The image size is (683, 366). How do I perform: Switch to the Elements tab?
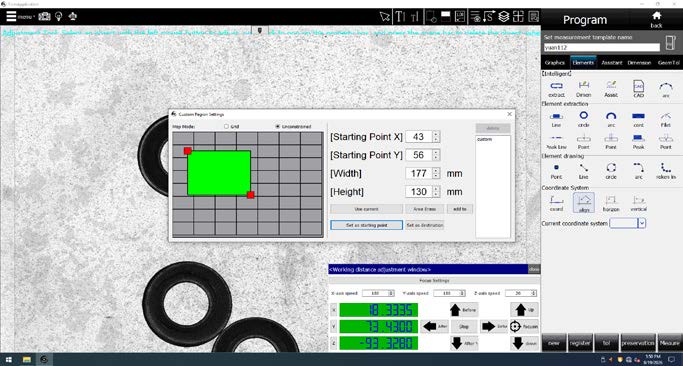coord(583,63)
